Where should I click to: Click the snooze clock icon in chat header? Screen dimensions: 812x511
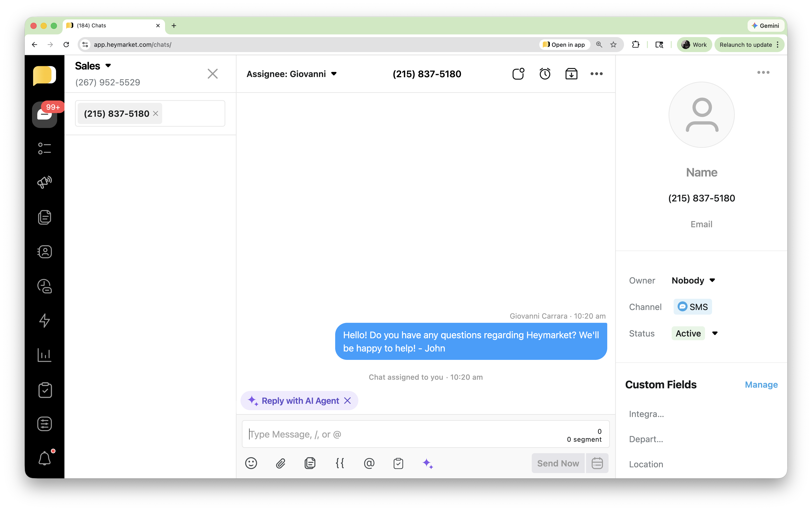[545, 74]
